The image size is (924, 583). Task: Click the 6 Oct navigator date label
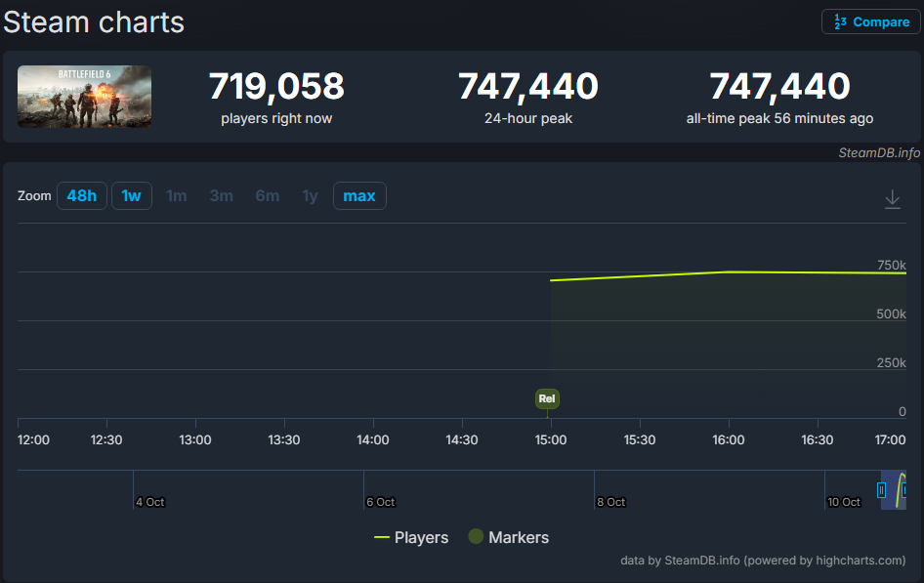click(381, 502)
